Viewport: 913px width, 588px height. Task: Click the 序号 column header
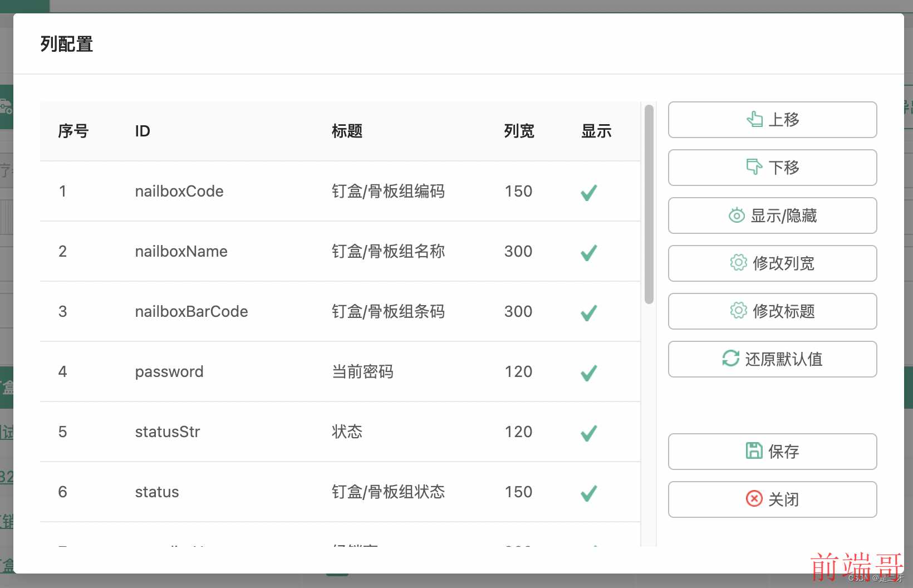73,131
